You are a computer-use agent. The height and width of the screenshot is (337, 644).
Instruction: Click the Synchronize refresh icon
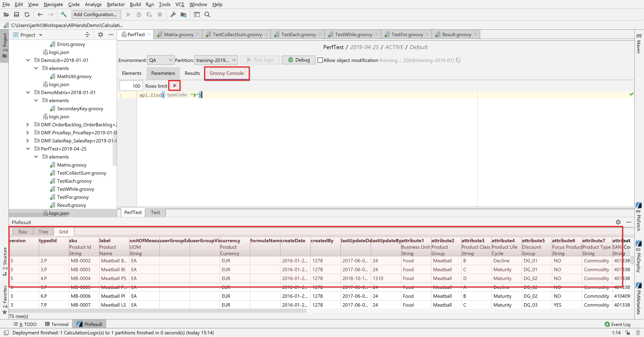tap(27, 14)
